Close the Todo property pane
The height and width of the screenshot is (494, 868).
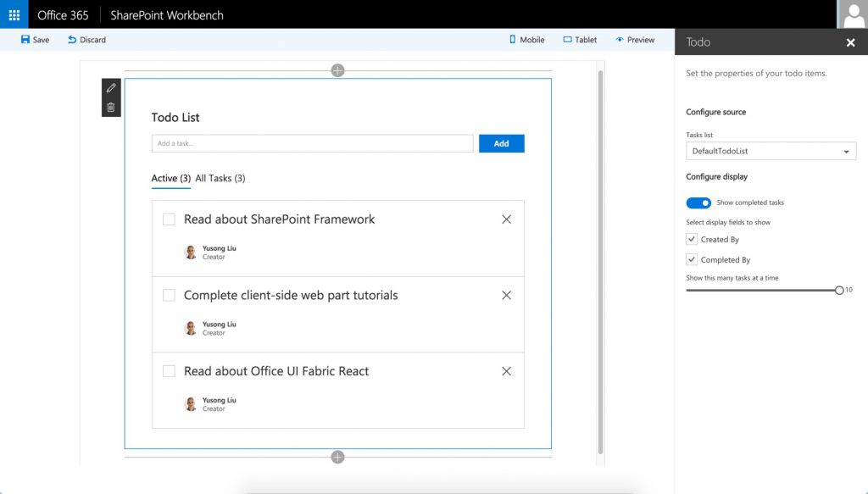[851, 42]
